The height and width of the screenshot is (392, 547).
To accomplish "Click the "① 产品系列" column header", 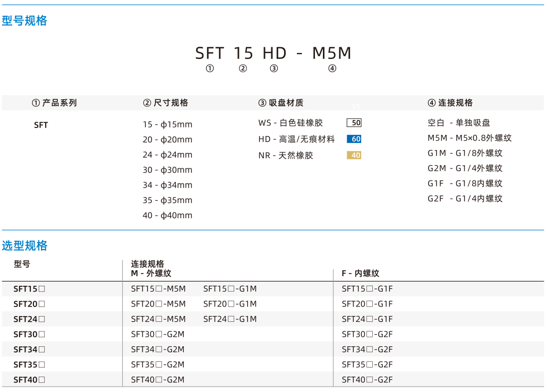I will click(x=54, y=103).
